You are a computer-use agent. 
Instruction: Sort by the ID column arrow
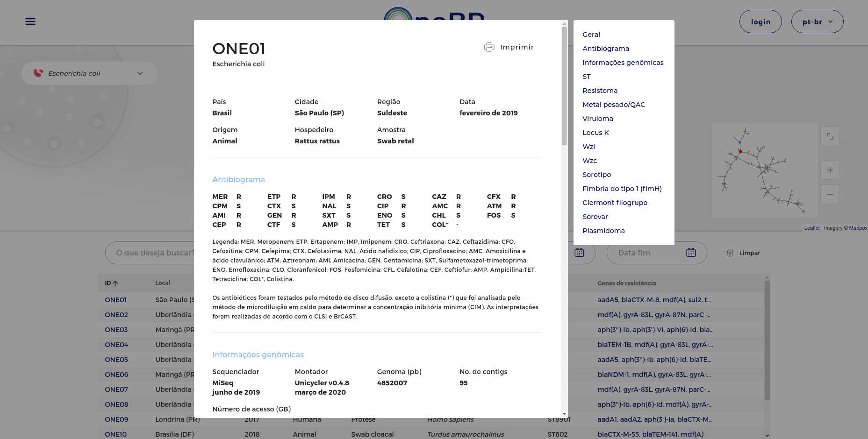(x=115, y=283)
